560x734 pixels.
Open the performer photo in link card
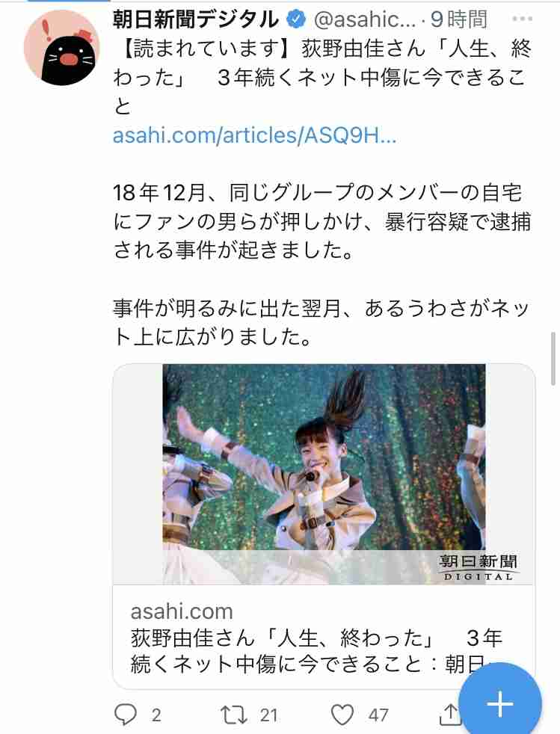tap(324, 474)
